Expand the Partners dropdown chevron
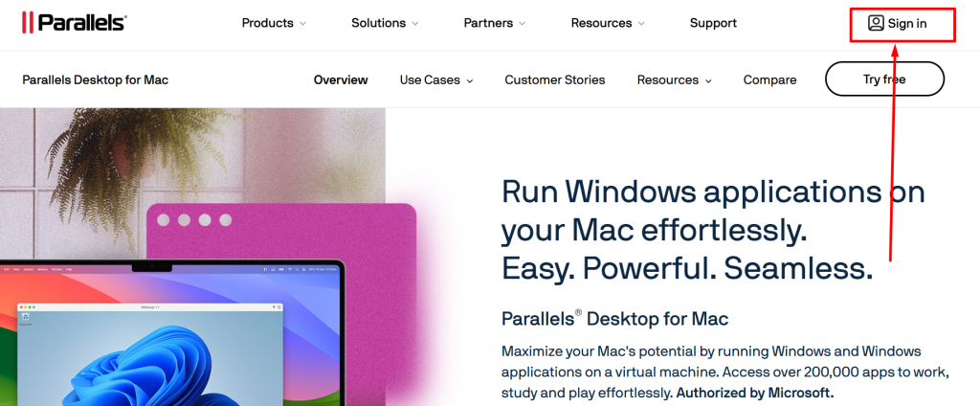Viewport: 980px width, 406px height. click(522, 24)
